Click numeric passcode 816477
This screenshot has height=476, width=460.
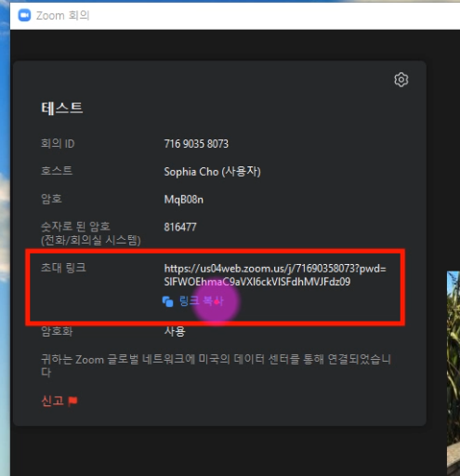[x=180, y=227]
